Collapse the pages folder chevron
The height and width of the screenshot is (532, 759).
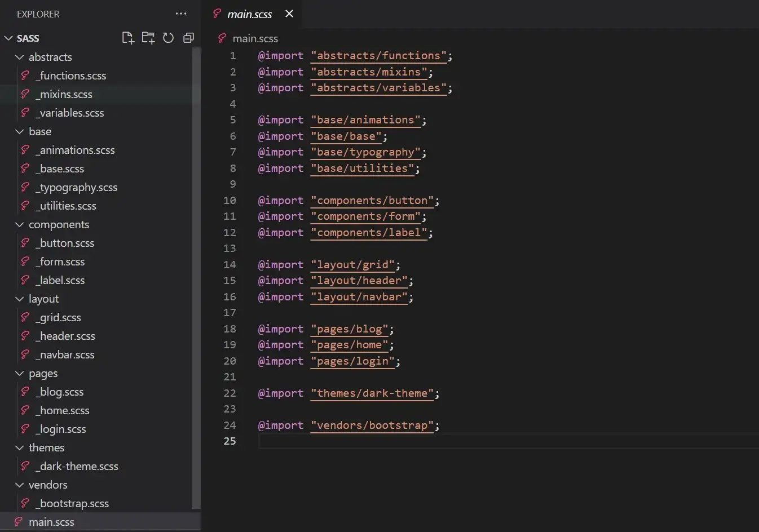point(20,373)
